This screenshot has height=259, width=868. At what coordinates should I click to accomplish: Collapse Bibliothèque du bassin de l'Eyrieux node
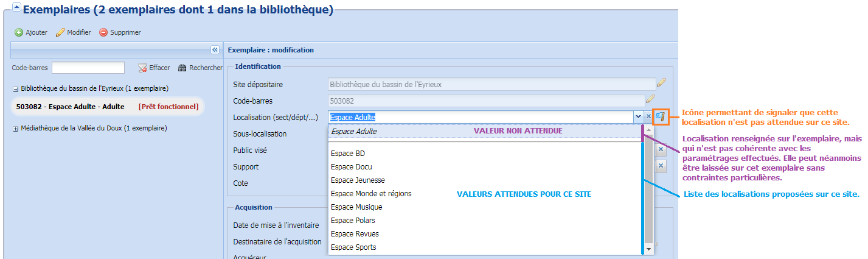15,89
